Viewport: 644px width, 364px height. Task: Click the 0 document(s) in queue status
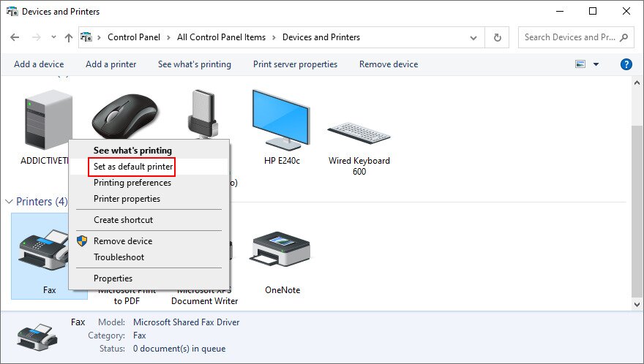(x=179, y=349)
